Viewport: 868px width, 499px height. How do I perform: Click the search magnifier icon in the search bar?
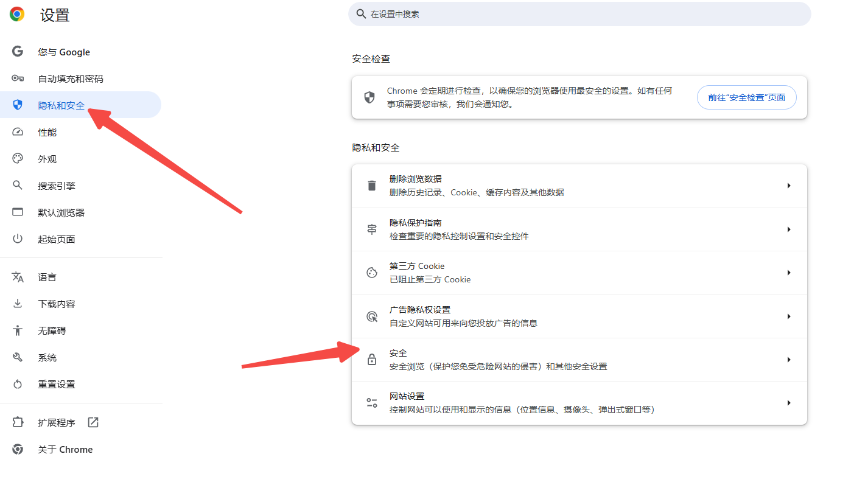point(362,13)
